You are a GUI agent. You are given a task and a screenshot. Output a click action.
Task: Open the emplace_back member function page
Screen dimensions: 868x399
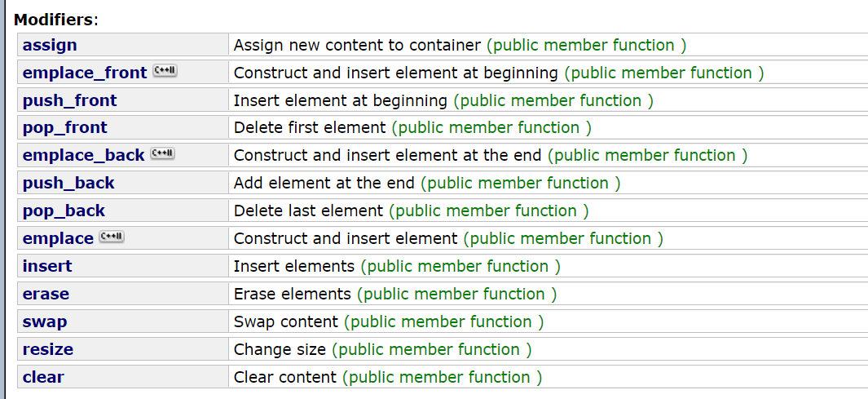(x=83, y=155)
